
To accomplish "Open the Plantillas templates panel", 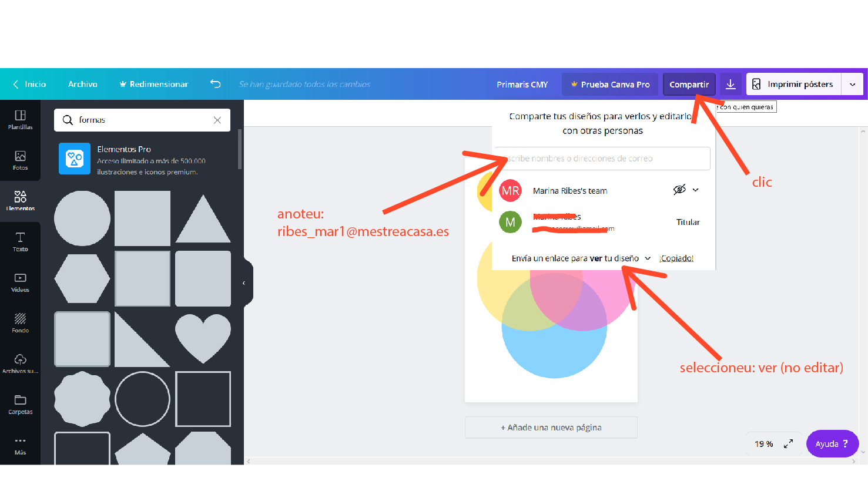I will [x=20, y=119].
